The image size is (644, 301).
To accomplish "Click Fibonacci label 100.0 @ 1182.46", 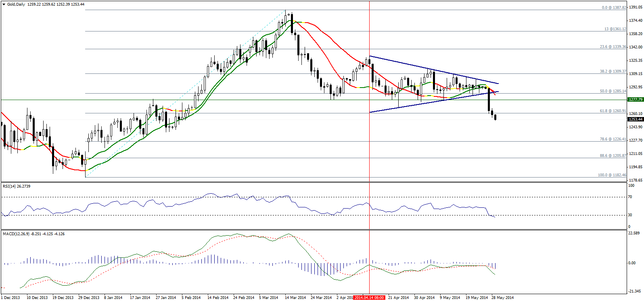I will (x=612, y=175).
